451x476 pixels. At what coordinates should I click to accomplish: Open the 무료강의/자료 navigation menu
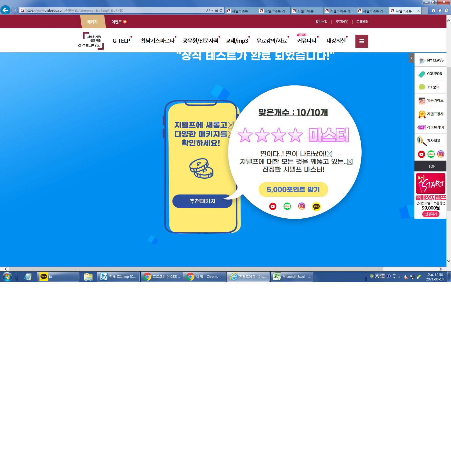pyautogui.click(x=272, y=41)
